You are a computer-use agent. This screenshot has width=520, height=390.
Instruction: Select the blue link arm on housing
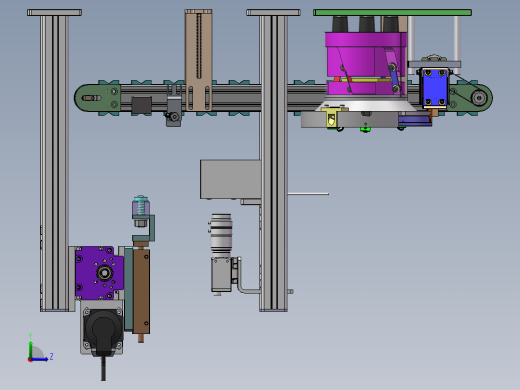tap(395, 77)
